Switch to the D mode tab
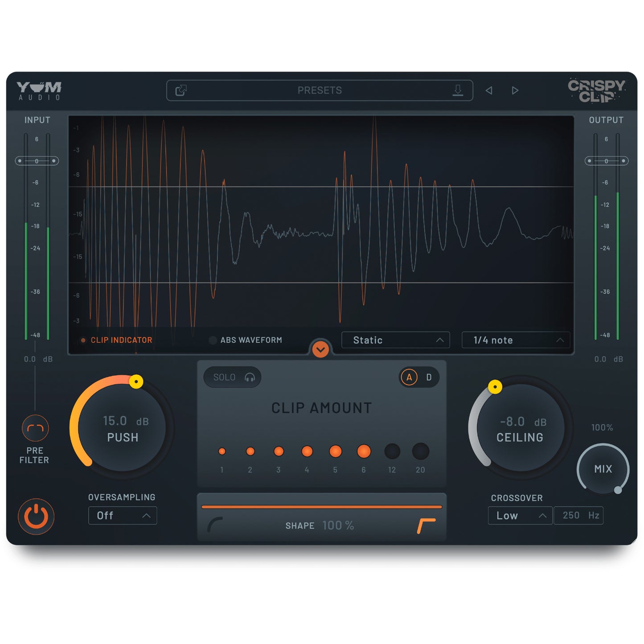Viewport: 644px width, 644px height. tap(429, 377)
